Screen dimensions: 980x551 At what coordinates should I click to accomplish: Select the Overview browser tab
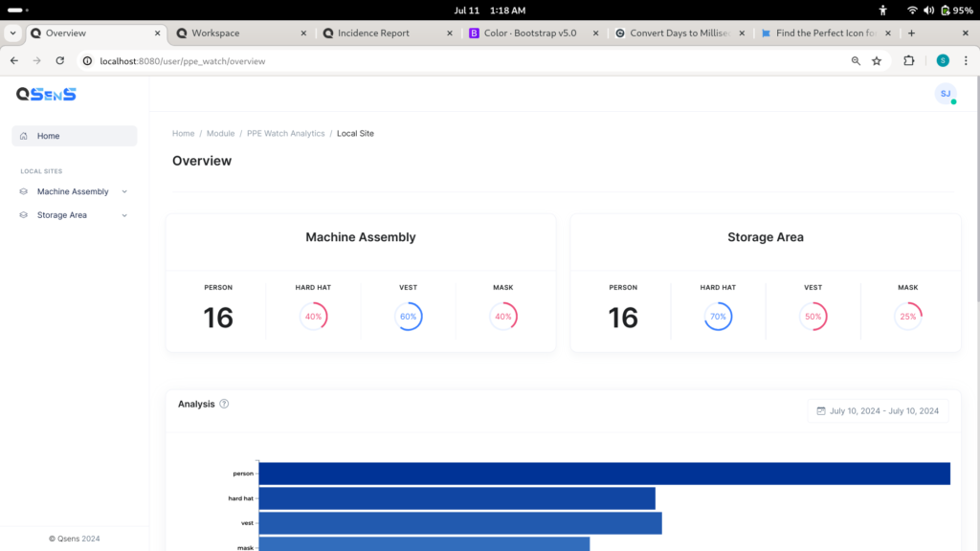pyautogui.click(x=96, y=33)
